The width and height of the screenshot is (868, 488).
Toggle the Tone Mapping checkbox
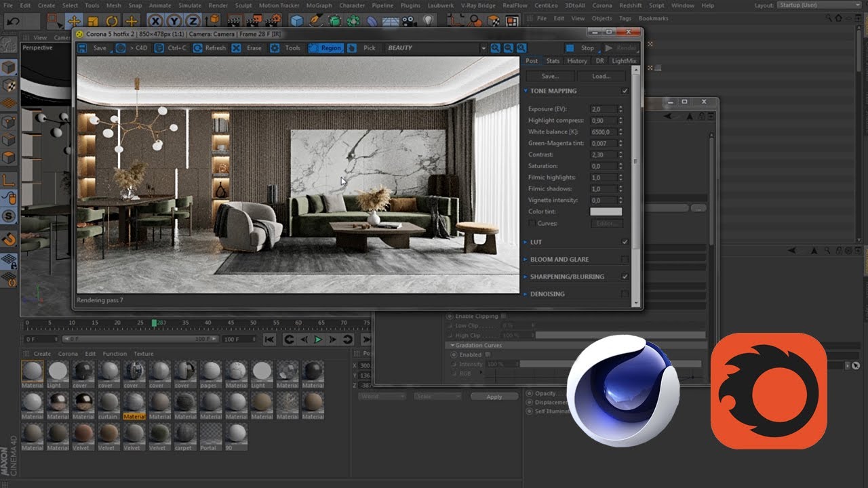[x=625, y=91]
